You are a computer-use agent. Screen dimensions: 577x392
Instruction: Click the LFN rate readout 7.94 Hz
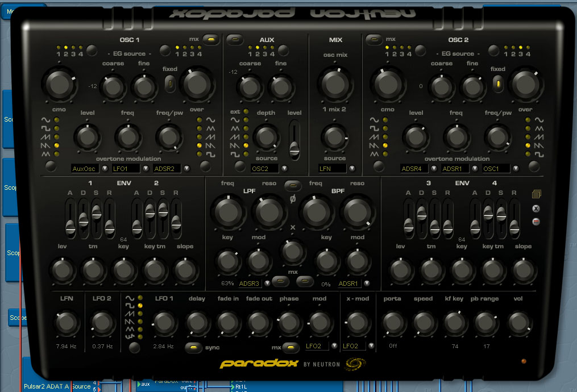67,346
